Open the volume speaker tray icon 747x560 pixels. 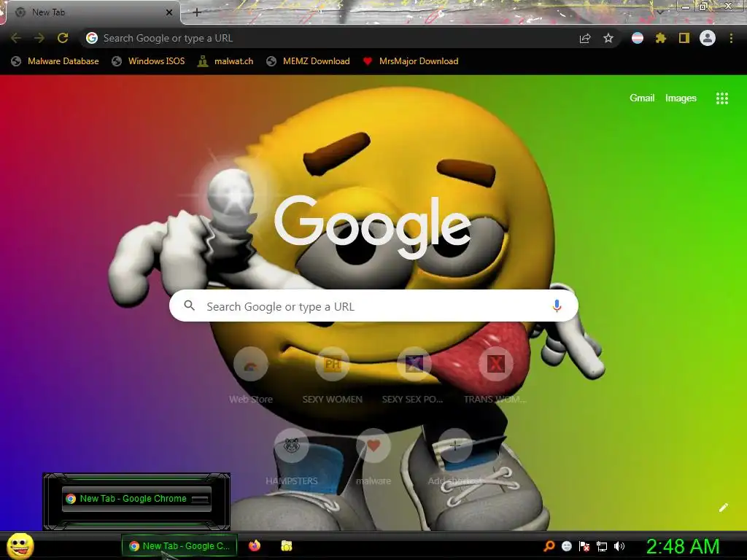coord(619,546)
